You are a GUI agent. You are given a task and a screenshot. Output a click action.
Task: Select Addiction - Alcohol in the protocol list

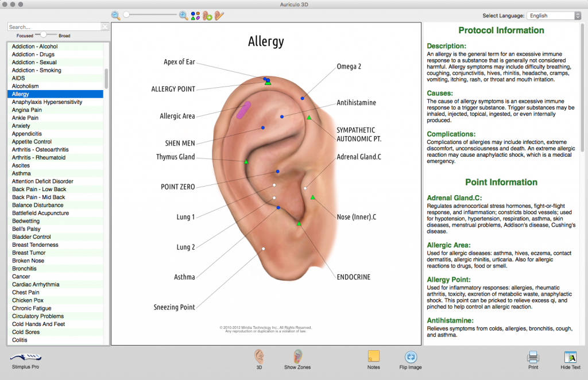pos(56,46)
